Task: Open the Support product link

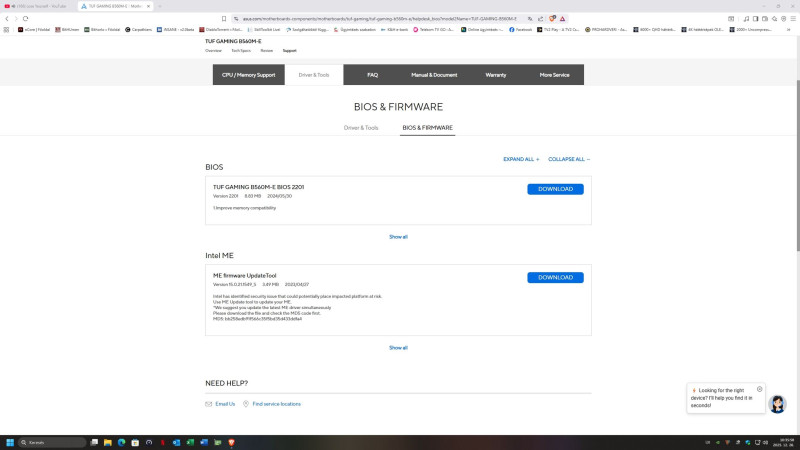Action: 289,51
